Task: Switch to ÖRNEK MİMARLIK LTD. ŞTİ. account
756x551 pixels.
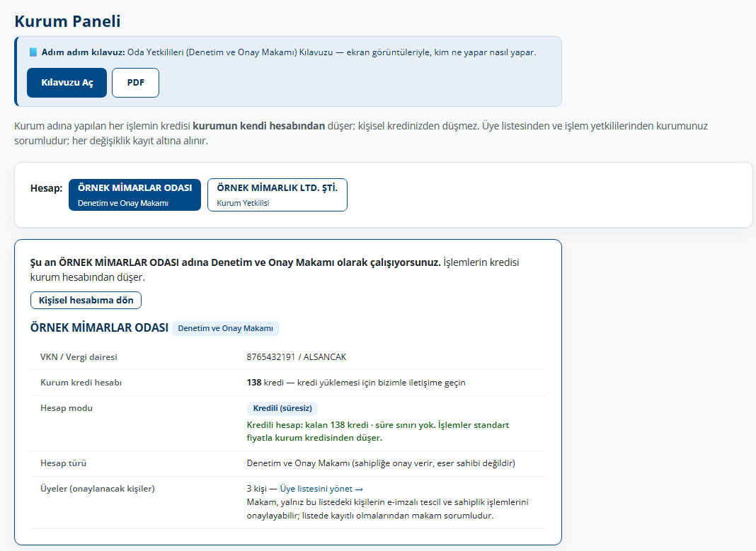Action: 277,195
